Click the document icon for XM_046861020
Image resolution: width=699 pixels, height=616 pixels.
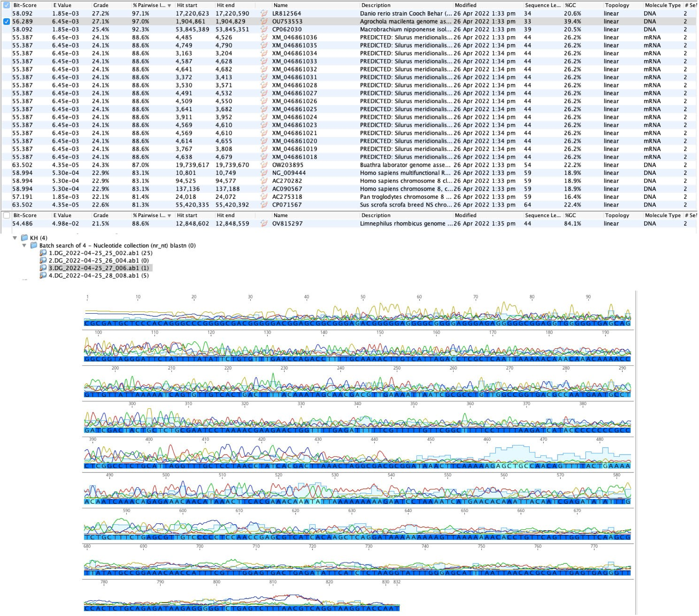click(x=264, y=141)
